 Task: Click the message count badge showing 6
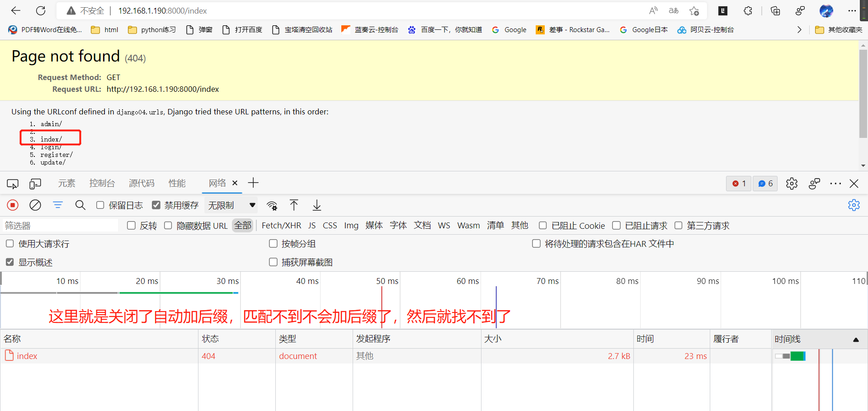coord(765,184)
